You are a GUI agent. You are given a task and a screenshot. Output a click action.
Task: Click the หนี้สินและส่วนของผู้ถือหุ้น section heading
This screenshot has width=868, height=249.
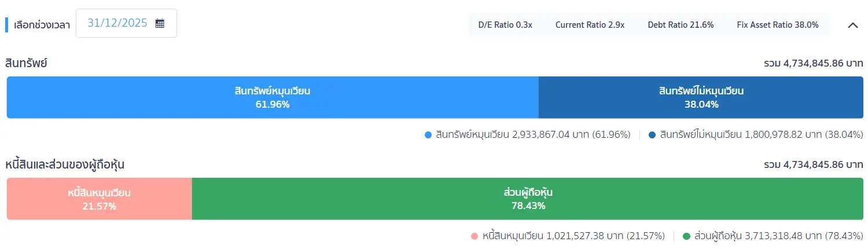[65, 164]
